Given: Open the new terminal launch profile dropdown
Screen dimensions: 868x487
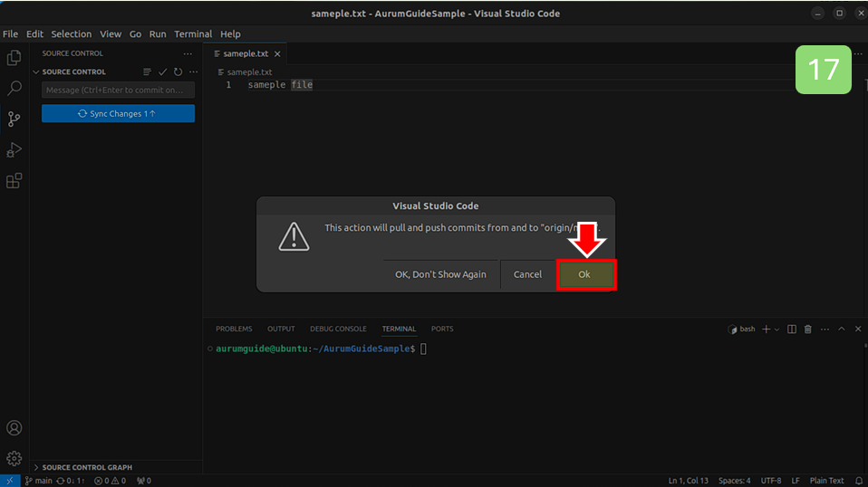Looking at the screenshot, I should point(776,329).
